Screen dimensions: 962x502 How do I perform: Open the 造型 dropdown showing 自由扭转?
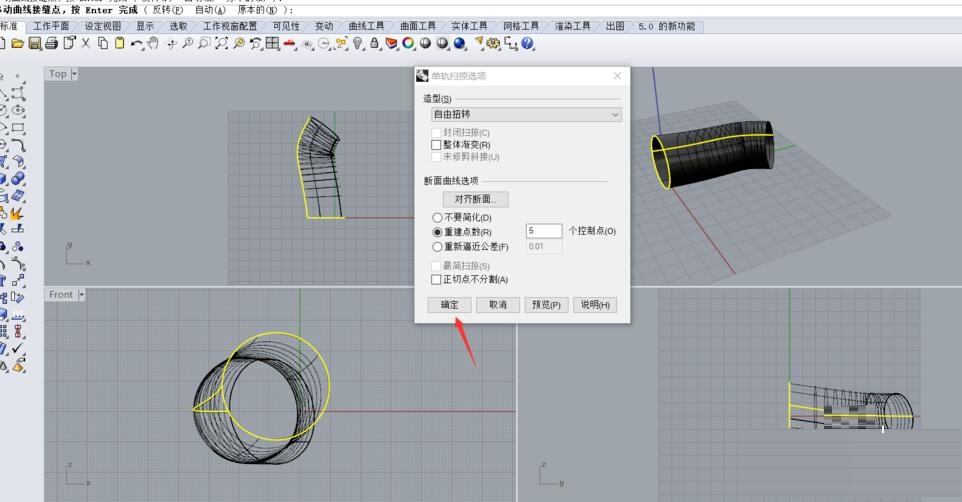click(x=526, y=114)
